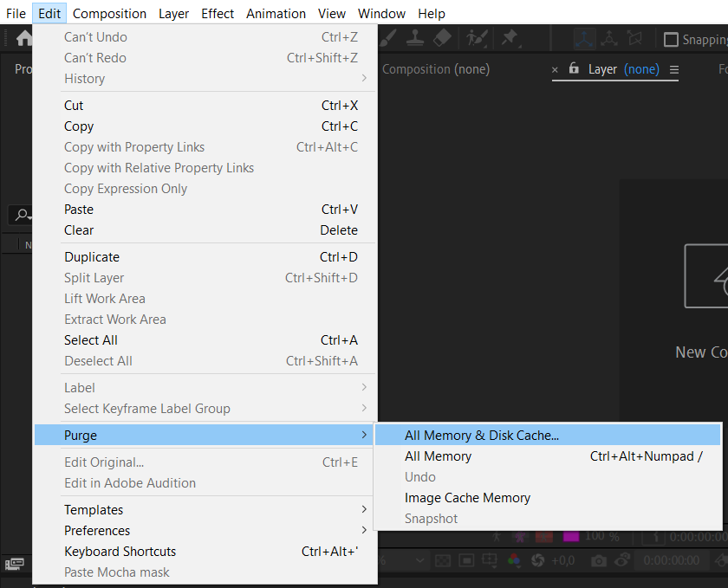Image resolution: width=728 pixels, height=588 pixels.
Task: Click the 100 % zoom value
Action: (601, 537)
